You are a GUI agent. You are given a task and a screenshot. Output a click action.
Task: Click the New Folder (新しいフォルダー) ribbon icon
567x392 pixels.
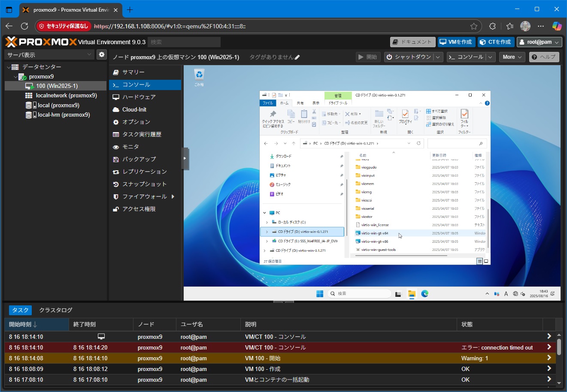coord(379,119)
